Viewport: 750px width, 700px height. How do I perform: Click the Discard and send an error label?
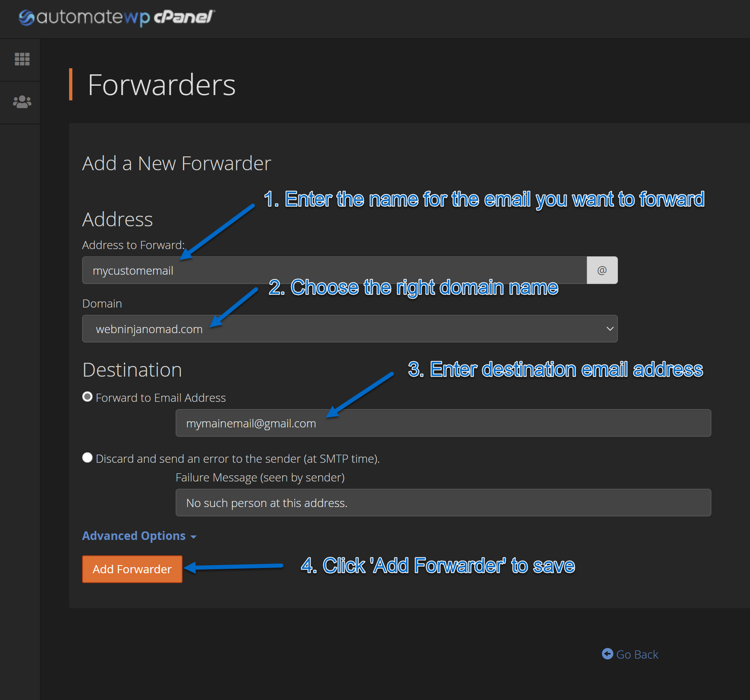[238, 459]
